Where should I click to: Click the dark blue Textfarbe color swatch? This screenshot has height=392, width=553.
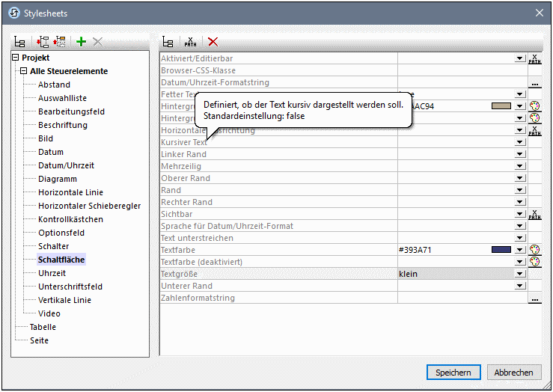coord(501,250)
